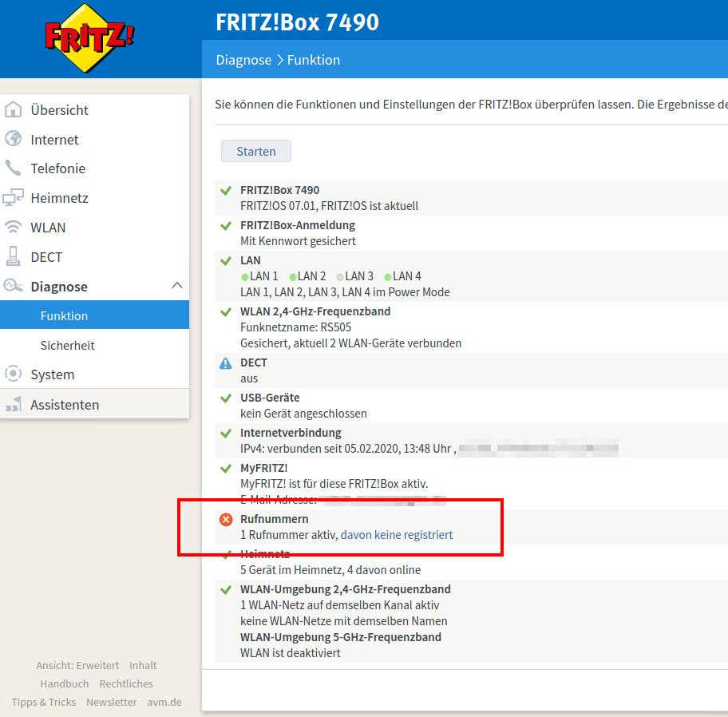
Task: Click '5 Gerät im Heimnetz, 4 davon online'
Action: [x=330, y=570]
